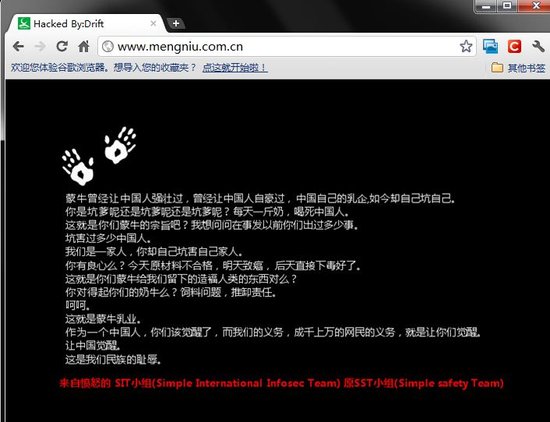Click the 点这就开始啦 import bookmarks link
Viewport: 550px width, 422px height.
235,67
